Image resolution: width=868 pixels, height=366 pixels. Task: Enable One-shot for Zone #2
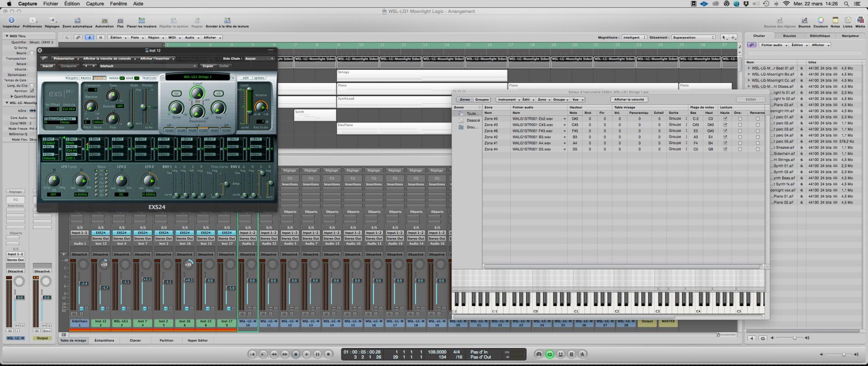tap(740, 137)
